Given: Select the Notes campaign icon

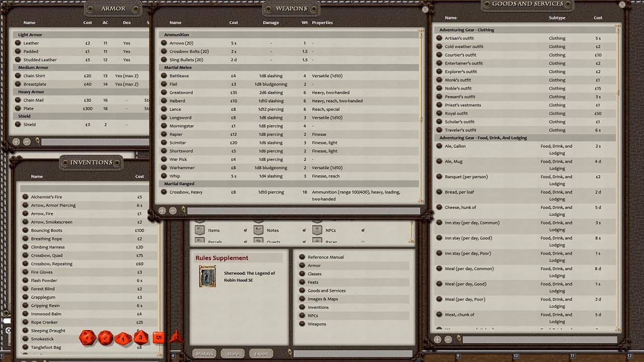Looking at the screenshot, I should click(259, 230).
